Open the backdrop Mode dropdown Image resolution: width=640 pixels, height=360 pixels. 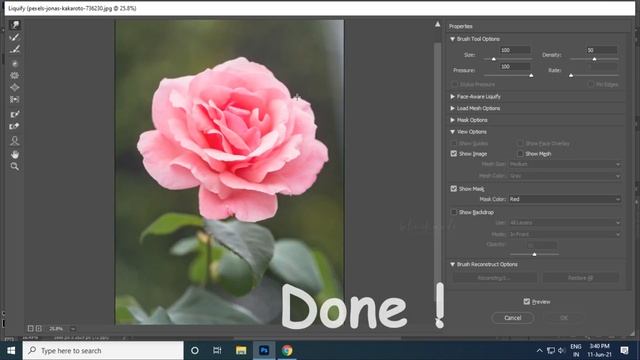tap(564, 235)
